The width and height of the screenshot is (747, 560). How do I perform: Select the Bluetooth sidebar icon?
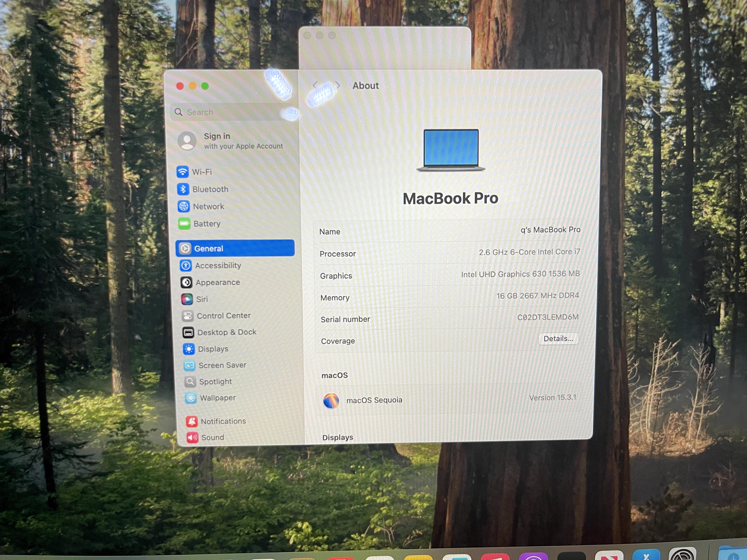183,189
